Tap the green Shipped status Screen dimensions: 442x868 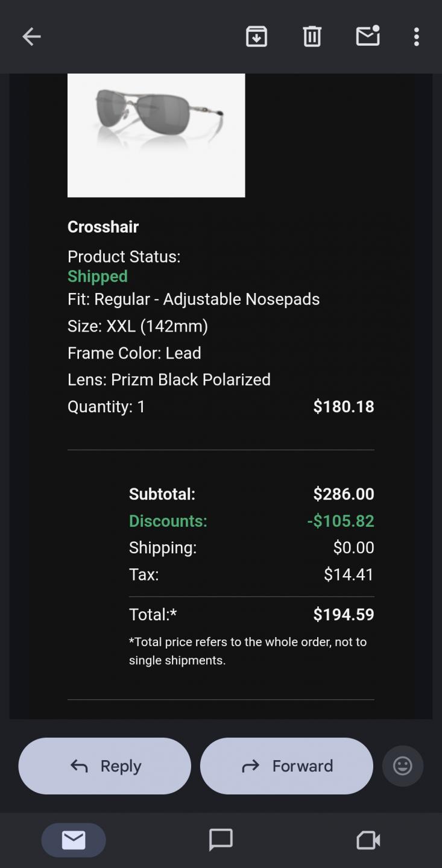tap(98, 276)
